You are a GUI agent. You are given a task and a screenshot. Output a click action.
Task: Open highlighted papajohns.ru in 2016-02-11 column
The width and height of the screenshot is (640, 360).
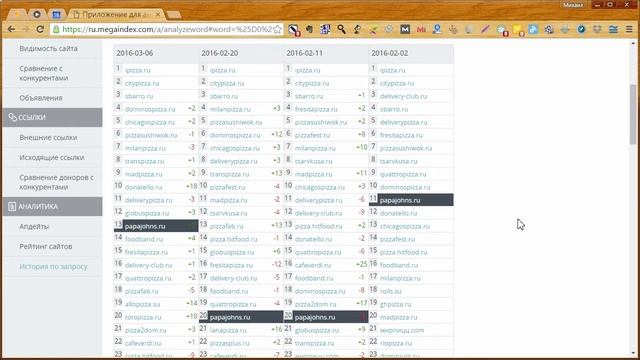(315, 317)
